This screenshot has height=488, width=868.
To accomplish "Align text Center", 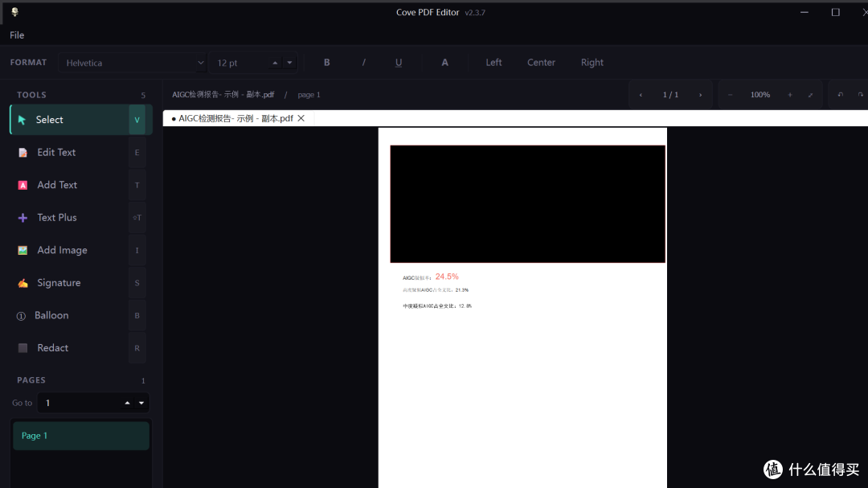I will coord(541,63).
